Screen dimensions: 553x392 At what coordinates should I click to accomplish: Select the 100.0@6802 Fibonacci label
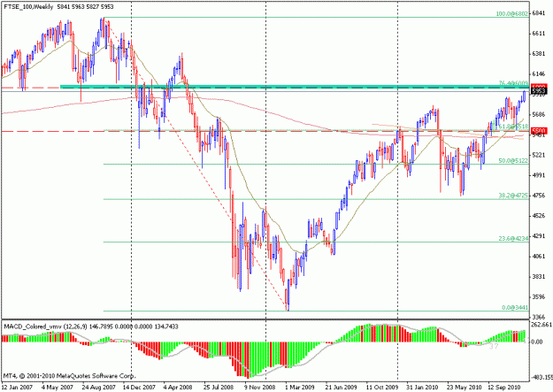coord(512,14)
